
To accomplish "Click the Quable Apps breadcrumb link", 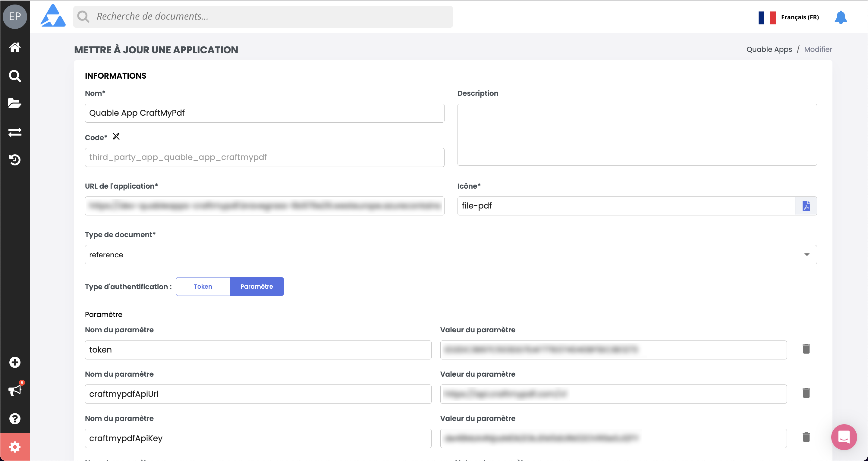I will coord(769,49).
